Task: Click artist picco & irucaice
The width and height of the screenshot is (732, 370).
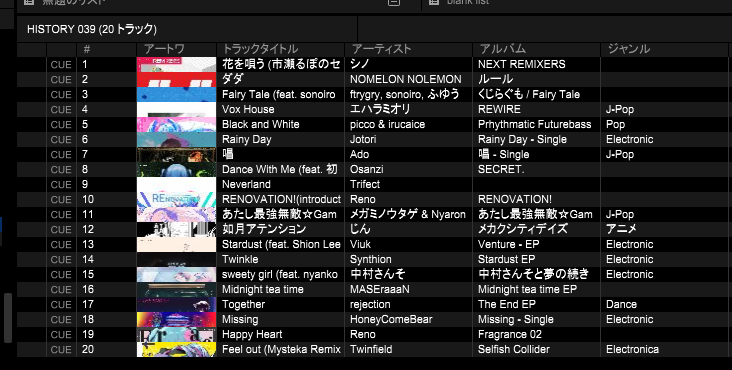Action: click(387, 125)
